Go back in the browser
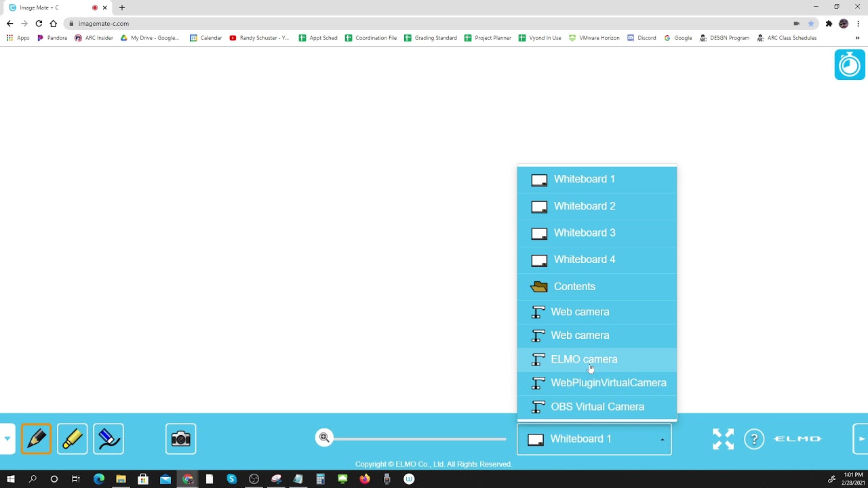 point(9,23)
